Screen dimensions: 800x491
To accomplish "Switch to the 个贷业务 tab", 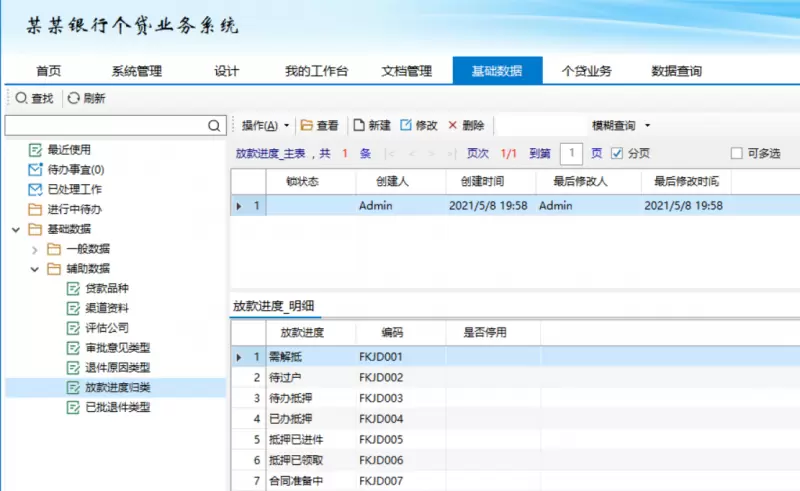I will pyautogui.click(x=587, y=71).
